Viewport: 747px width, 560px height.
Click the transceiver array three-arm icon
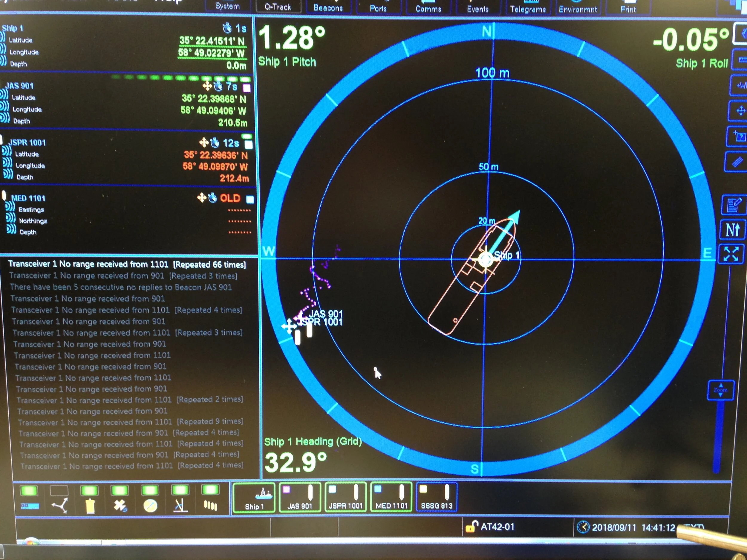[60, 505]
